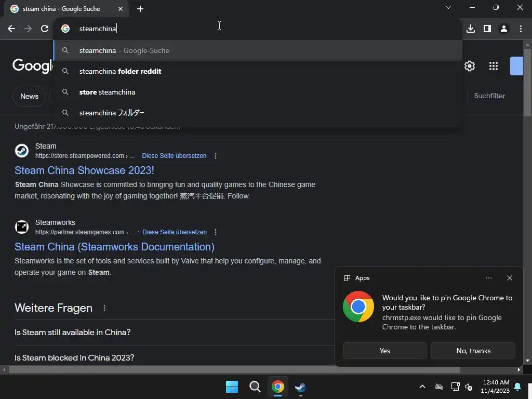The height and width of the screenshot is (399, 532).
Task: Open the three-dot options for the Steam result
Action: click(216, 156)
